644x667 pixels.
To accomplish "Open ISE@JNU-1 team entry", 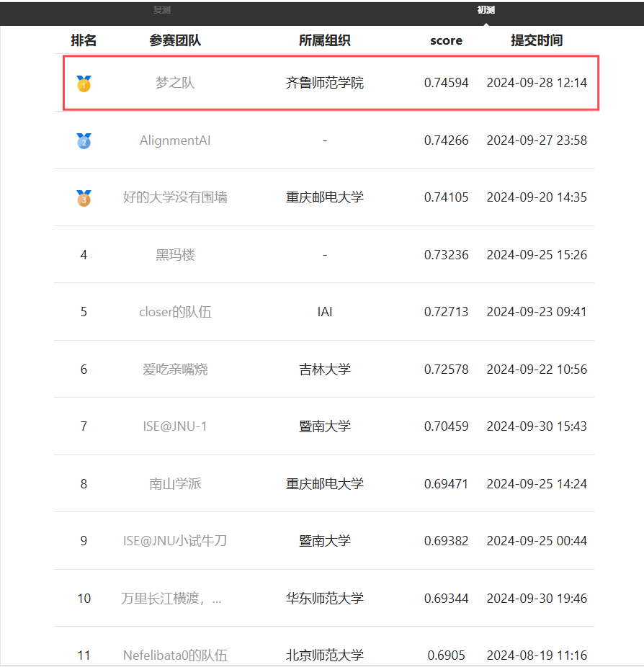I will [x=175, y=426].
